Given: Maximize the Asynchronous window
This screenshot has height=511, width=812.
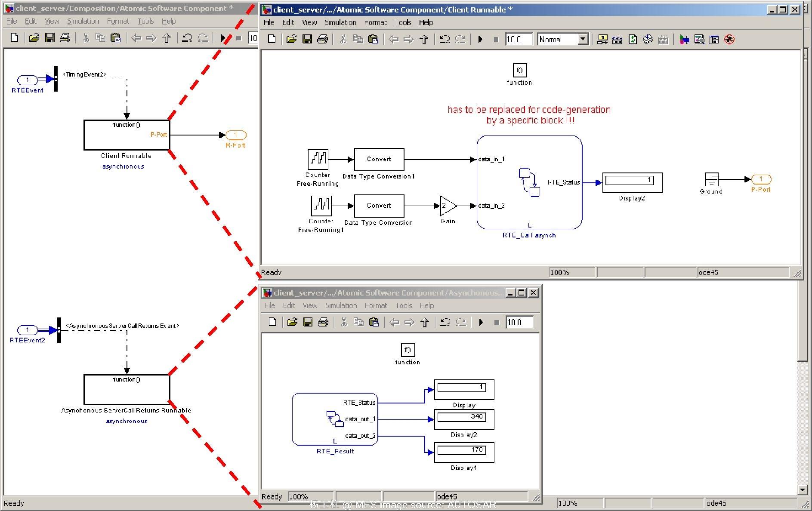Looking at the screenshot, I should click(522, 292).
